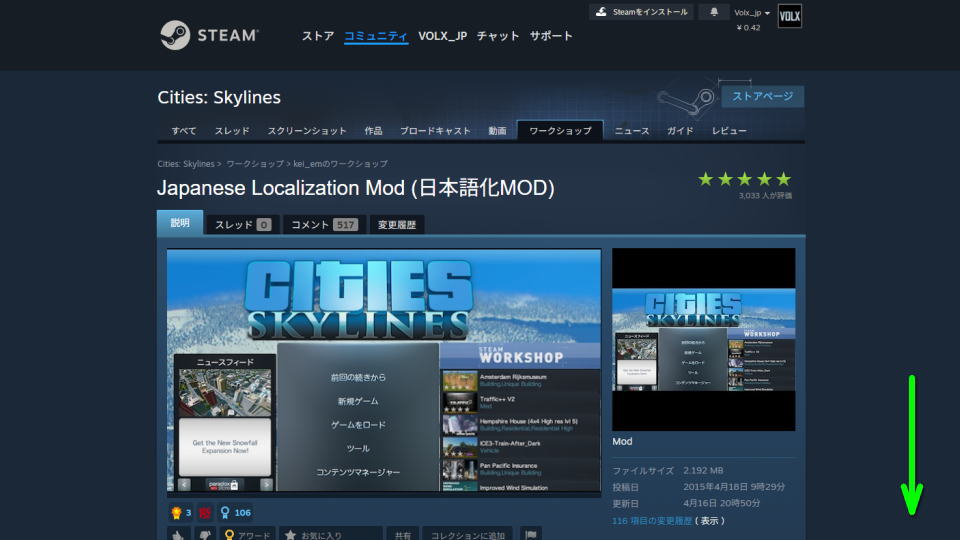Select the スレッド hub tab

pos(232,131)
